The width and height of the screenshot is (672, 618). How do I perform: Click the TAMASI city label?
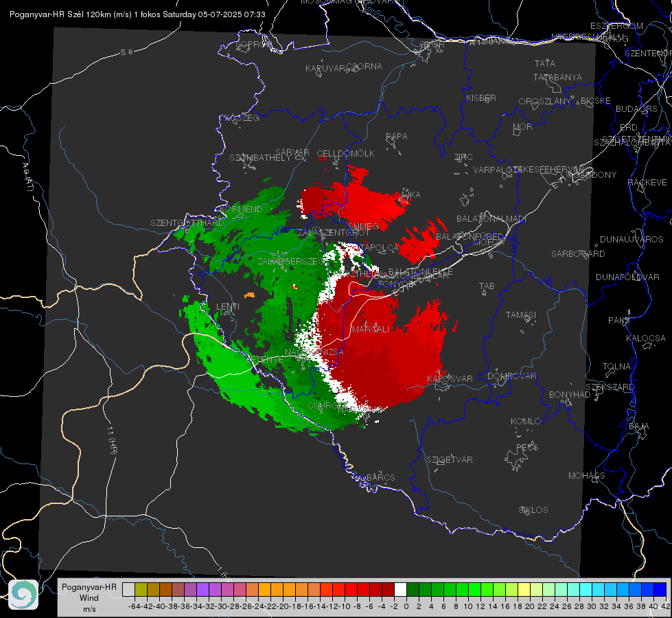pyautogui.click(x=521, y=314)
